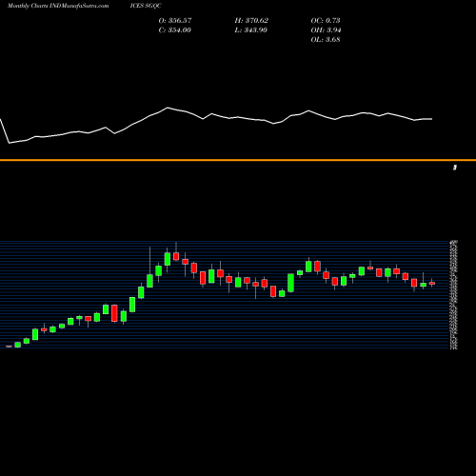Click the tallest green candle near the peak
Screen dimensions: 476x476
click(x=168, y=259)
